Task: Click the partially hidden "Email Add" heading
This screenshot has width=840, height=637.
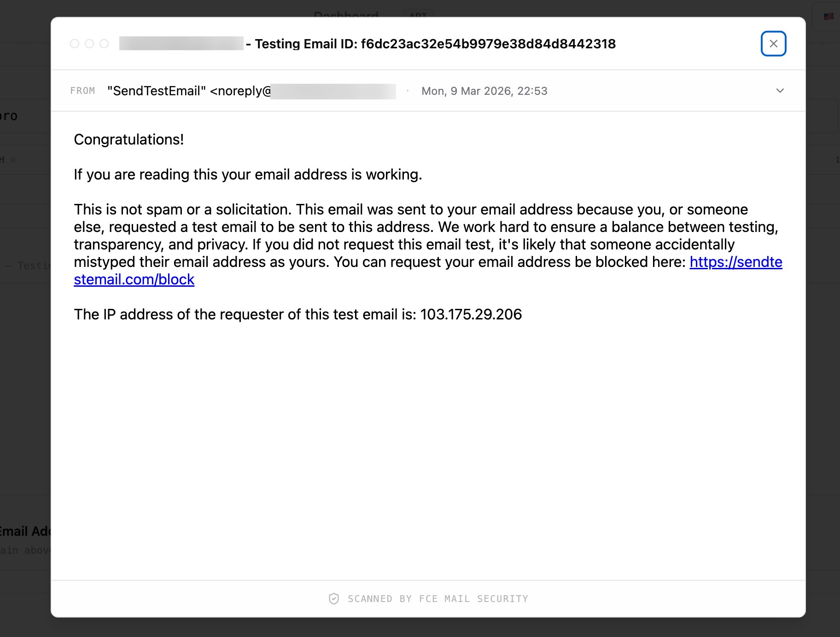Action: (25, 531)
